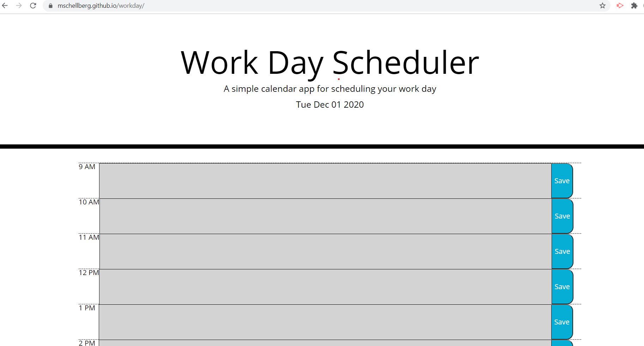Bookmark the page using the star icon
Screen dimensions: 644x346
pos(602,6)
